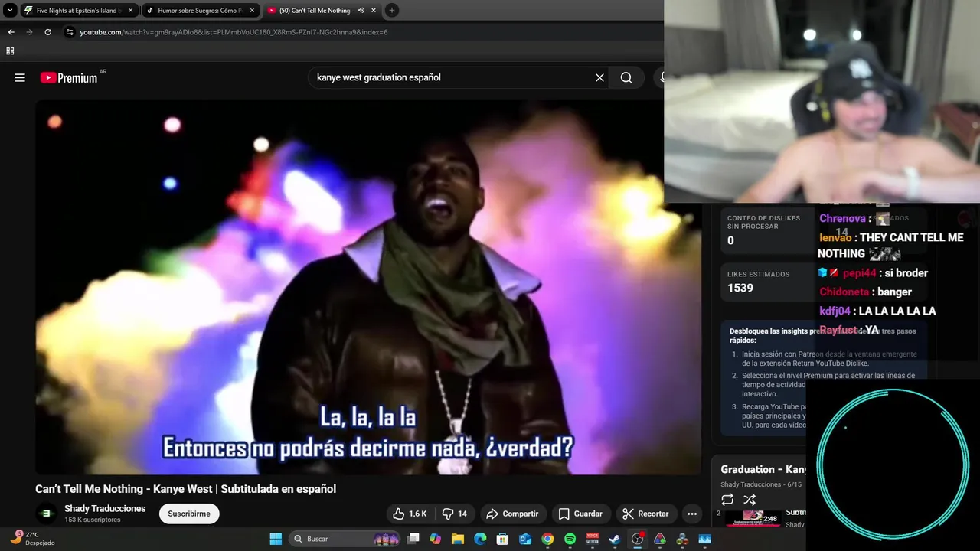The height and width of the screenshot is (551, 980).
Task: Open Spotify from the taskbar
Action: click(570, 539)
